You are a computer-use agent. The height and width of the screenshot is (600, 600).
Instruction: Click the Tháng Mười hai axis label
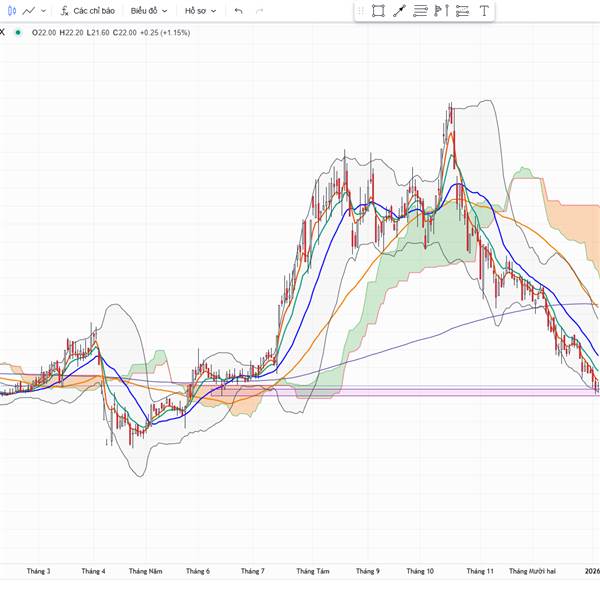tap(532, 571)
